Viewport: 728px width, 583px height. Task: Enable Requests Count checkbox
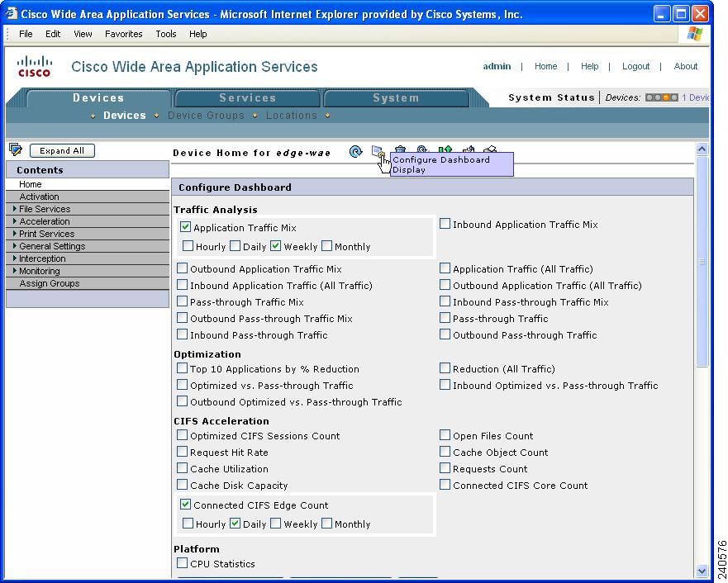(445, 468)
